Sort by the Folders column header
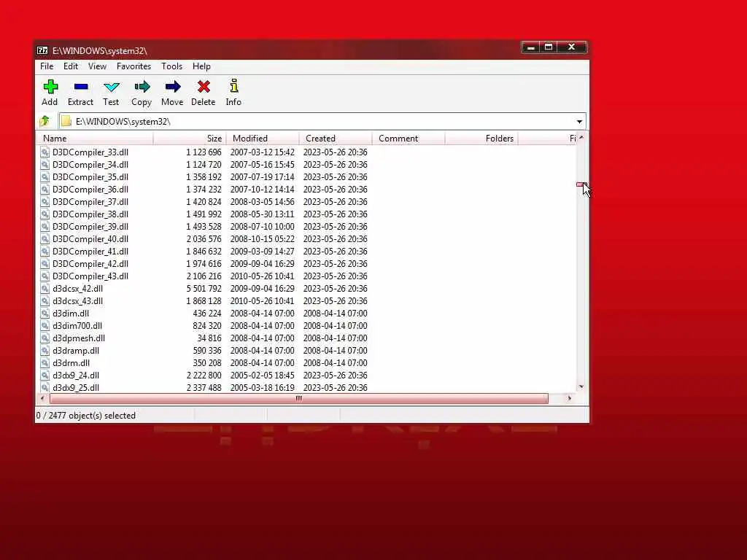Screen dimensions: 747x560 481,139
